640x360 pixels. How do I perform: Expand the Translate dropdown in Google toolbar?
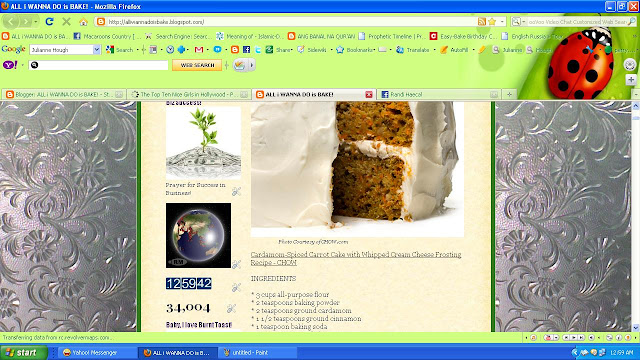point(434,50)
